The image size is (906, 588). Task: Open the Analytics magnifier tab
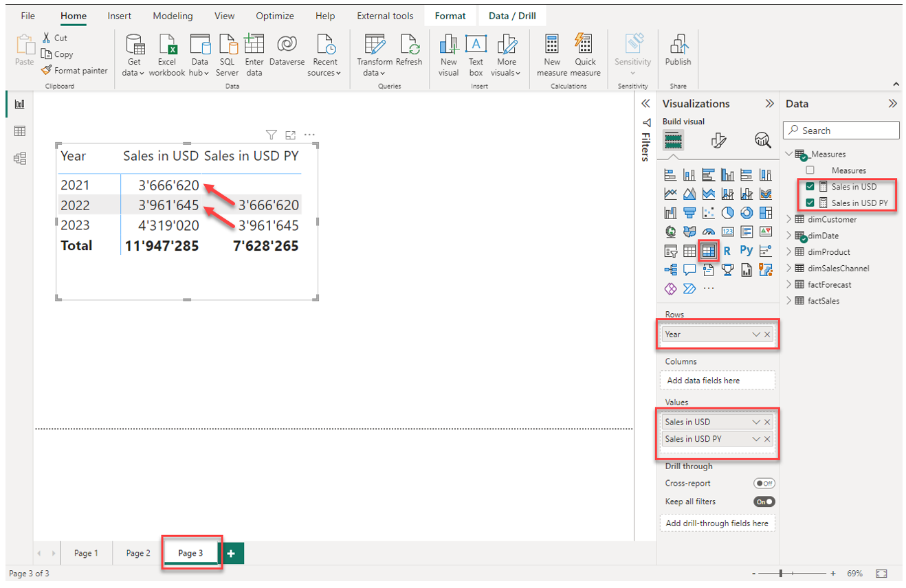(762, 140)
